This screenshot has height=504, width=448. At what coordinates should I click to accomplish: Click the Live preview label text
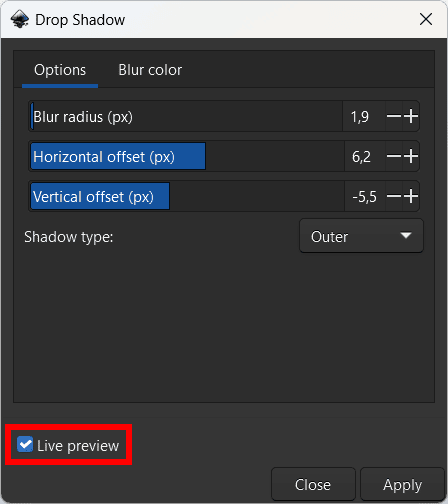78,446
